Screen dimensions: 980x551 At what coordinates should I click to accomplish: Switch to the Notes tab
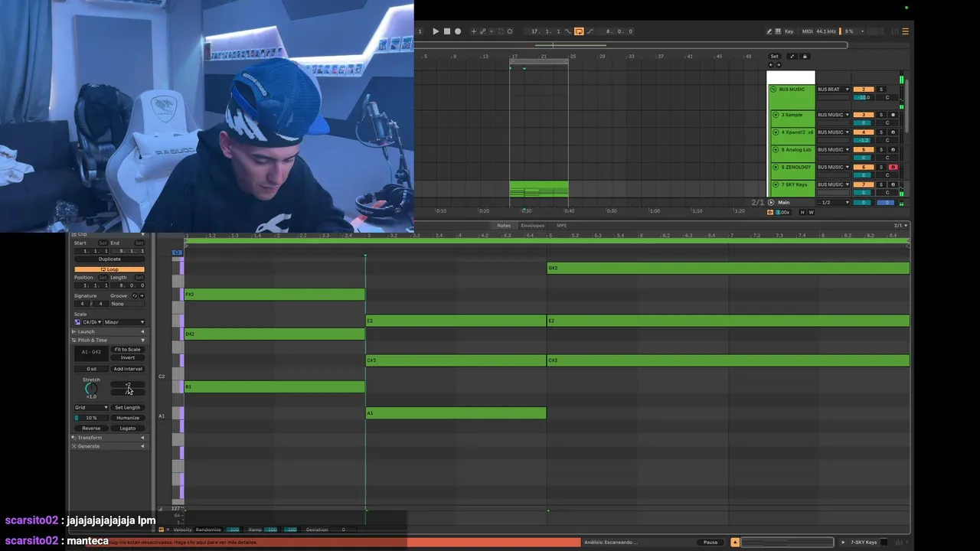click(x=504, y=226)
